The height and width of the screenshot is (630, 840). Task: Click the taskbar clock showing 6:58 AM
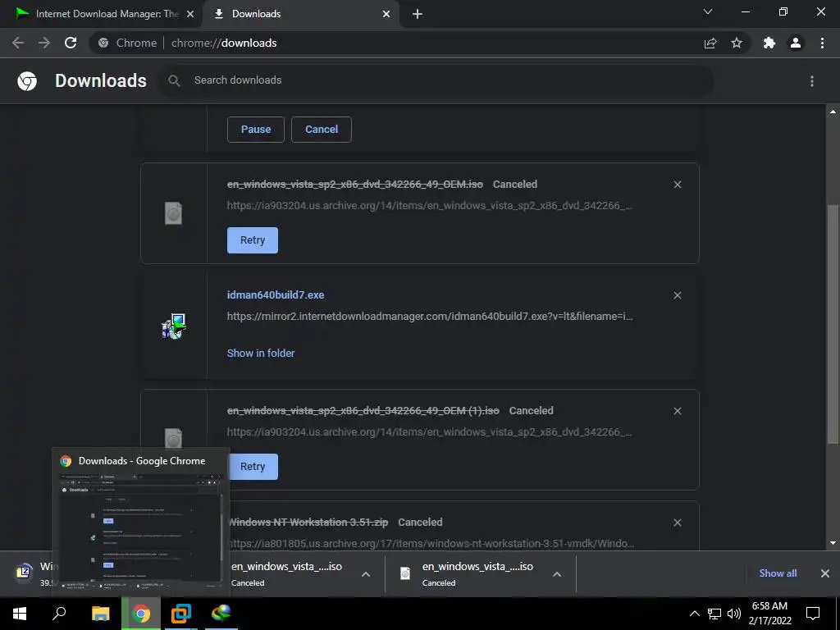click(x=769, y=614)
